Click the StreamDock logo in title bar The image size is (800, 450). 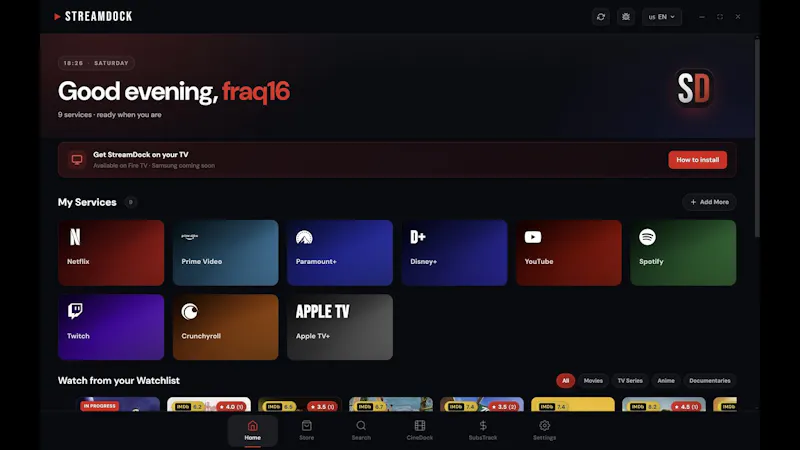click(x=93, y=16)
